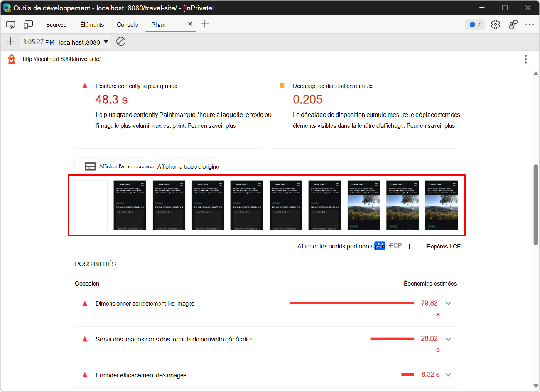Expand Encoder efficacement des images chevron
540x392 pixels.
[448, 375]
